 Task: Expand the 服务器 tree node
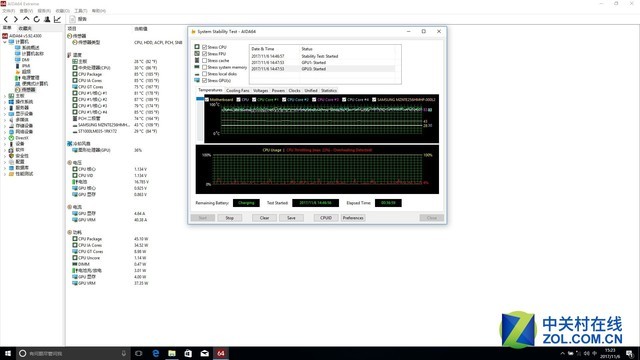coord(4,108)
